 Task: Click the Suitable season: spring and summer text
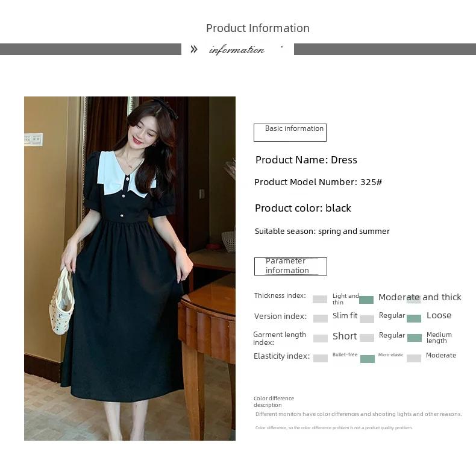point(322,231)
